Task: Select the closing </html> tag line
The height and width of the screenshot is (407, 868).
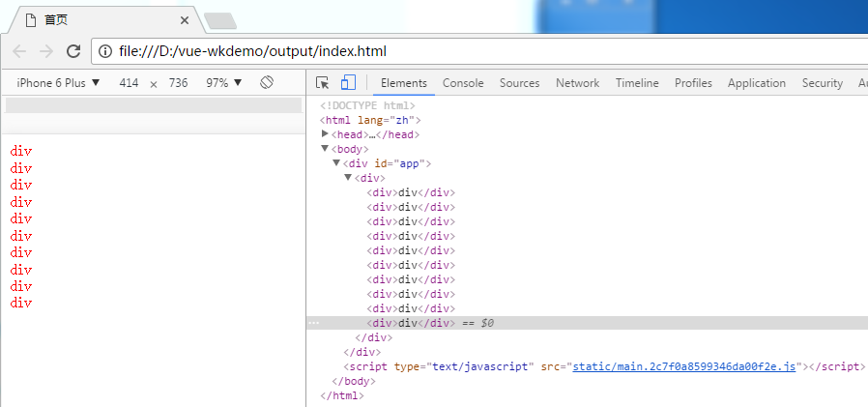Action: click(x=342, y=395)
